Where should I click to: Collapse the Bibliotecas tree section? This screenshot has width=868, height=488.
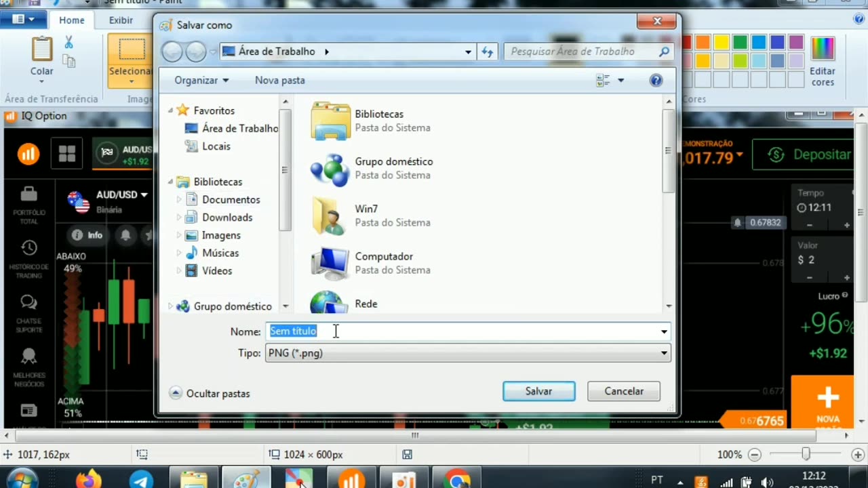(171, 182)
